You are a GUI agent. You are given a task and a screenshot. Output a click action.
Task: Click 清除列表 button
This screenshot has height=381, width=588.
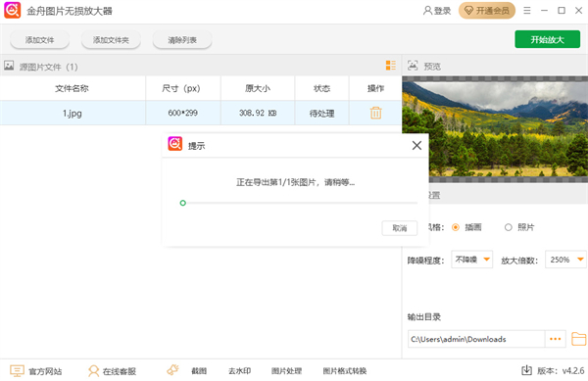click(x=182, y=40)
